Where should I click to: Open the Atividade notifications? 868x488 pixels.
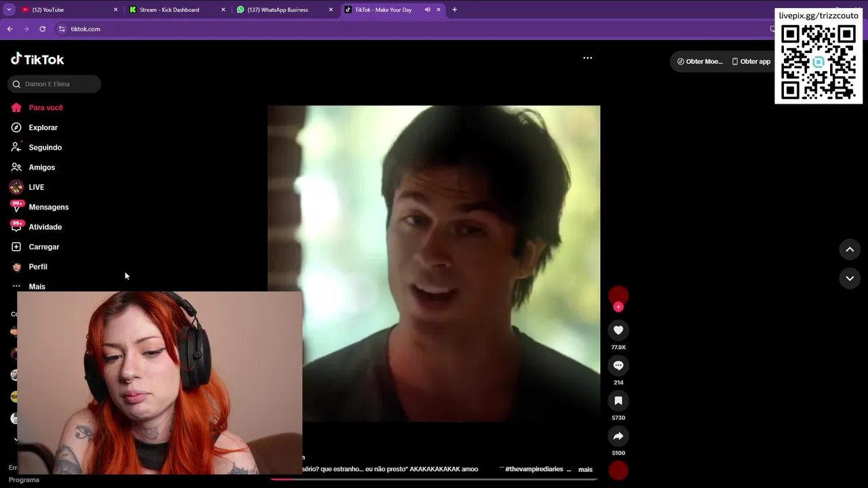coord(45,227)
